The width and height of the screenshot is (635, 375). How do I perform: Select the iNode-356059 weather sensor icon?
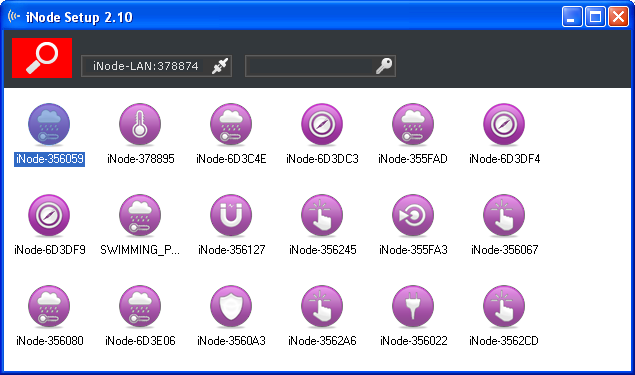coord(49,125)
